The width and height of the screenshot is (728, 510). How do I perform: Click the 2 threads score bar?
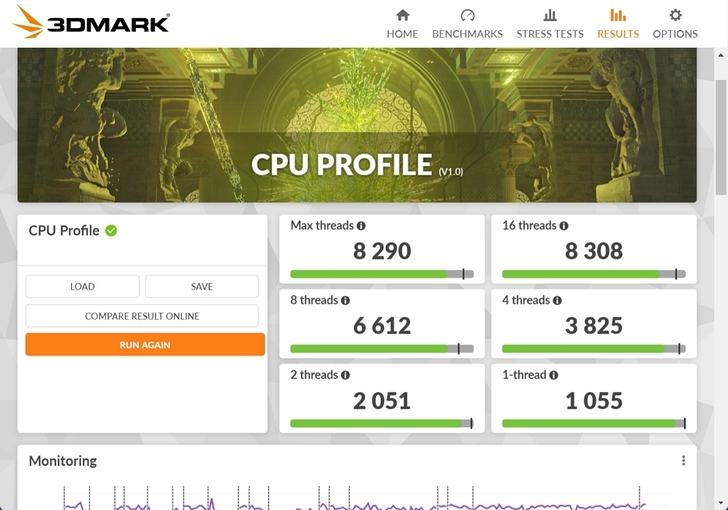(382, 423)
